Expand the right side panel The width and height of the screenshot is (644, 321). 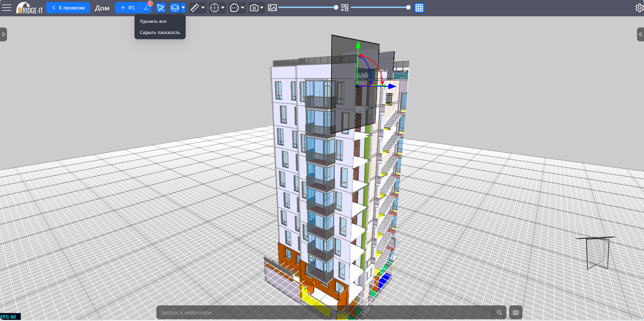[x=640, y=34]
